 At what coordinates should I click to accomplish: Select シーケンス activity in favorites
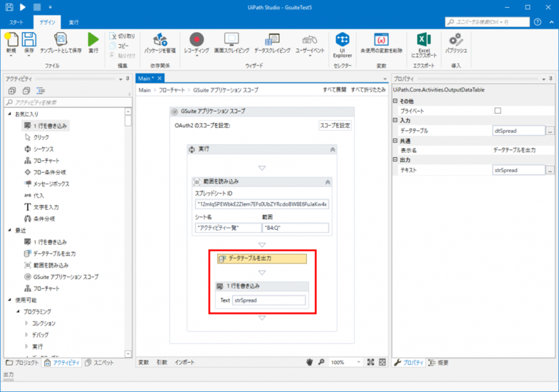39,149
